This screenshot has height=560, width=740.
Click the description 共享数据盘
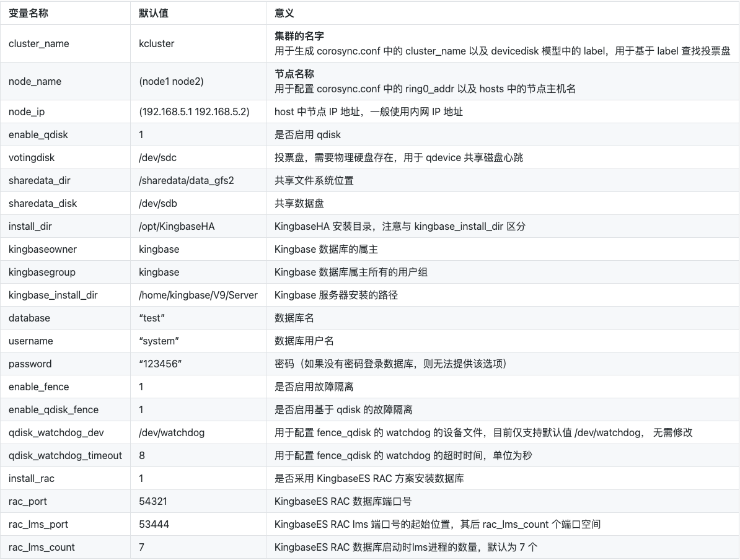pos(299,203)
